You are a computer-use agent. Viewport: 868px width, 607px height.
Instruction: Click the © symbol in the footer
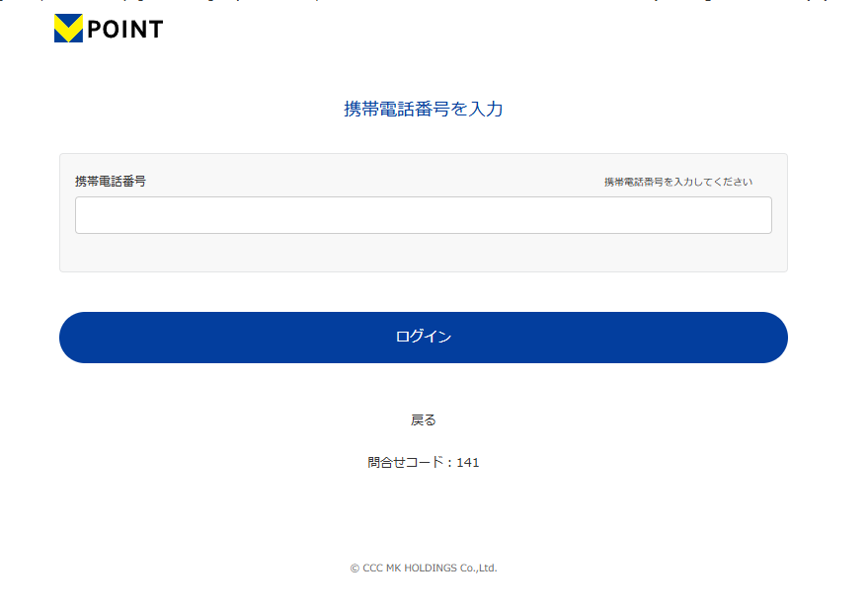click(355, 569)
